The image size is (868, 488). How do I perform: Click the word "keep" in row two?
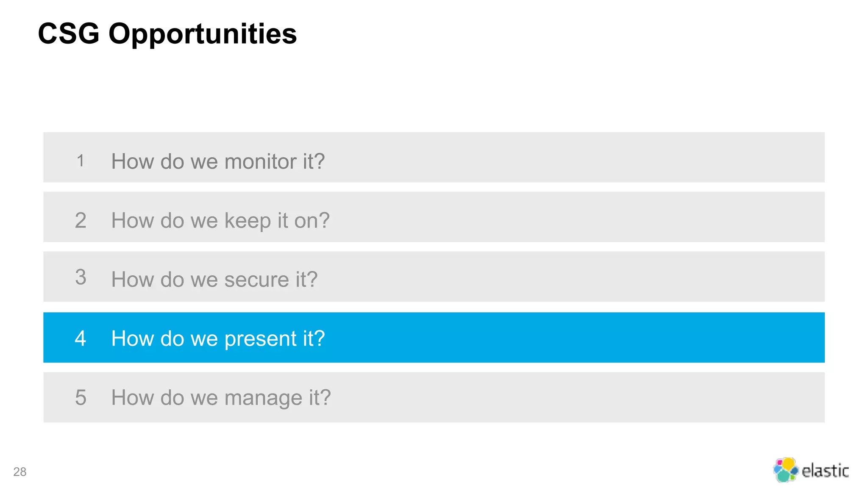248,221
